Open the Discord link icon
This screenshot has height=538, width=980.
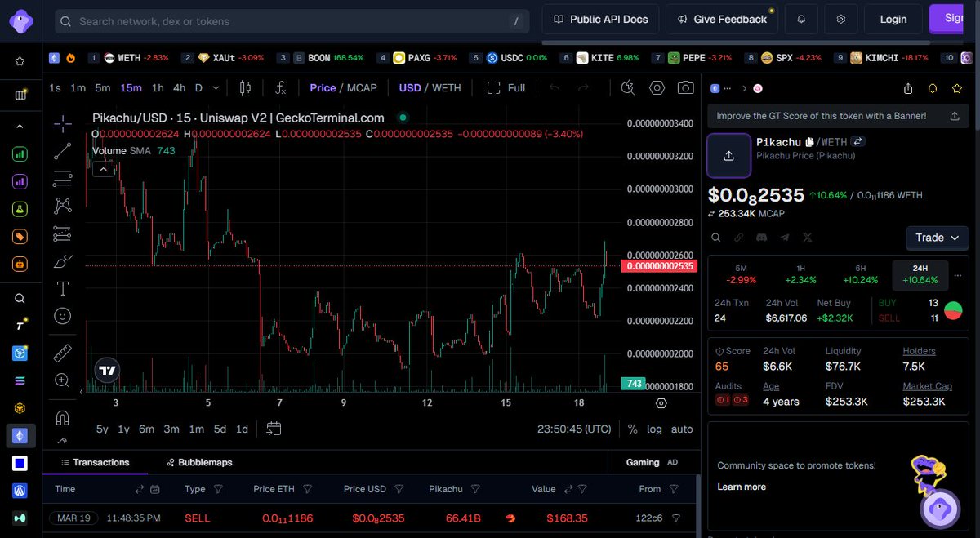tap(761, 238)
